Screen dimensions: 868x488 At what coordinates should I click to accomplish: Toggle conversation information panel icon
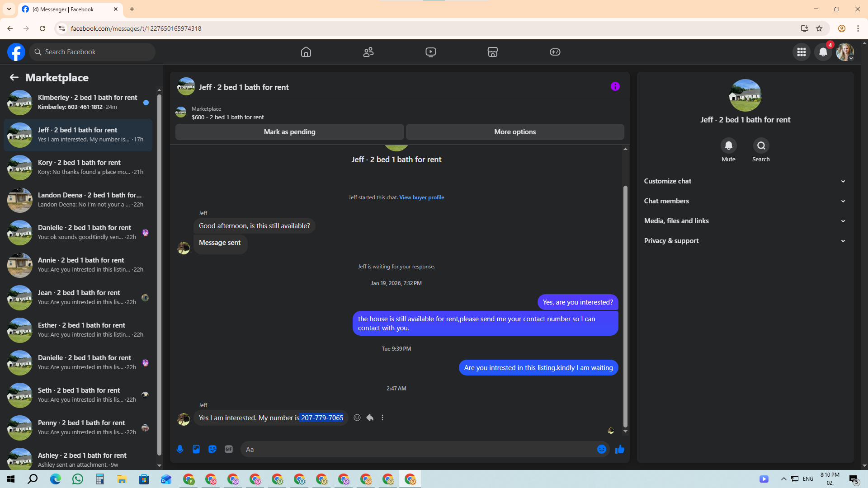(x=615, y=86)
